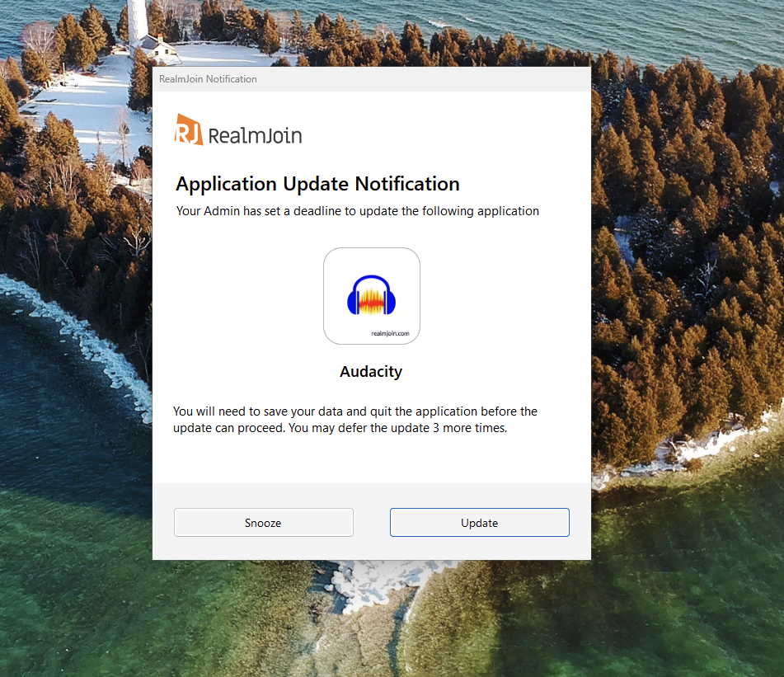Click the Snooze button
The image size is (784, 677).
point(263,523)
